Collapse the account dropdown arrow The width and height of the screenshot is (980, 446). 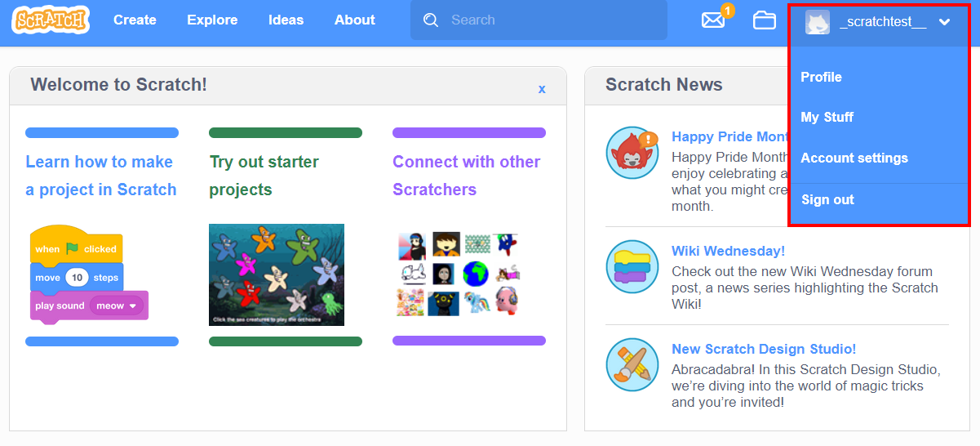point(945,23)
